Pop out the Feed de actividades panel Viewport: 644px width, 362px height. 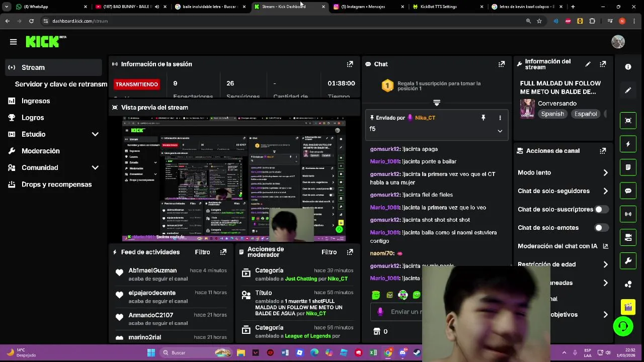point(223,252)
